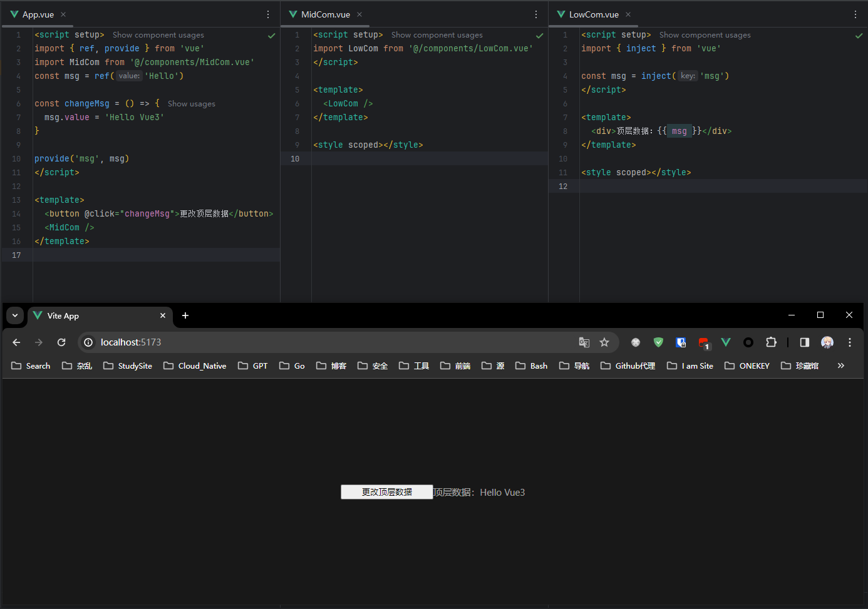Viewport: 868px width, 609px height.
Task: Open the browser tab search dropdown
Action: pos(15,315)
